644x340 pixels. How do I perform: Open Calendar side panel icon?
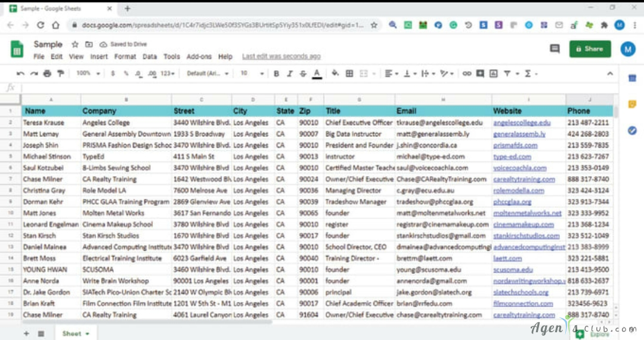click(x=632, y=78)
